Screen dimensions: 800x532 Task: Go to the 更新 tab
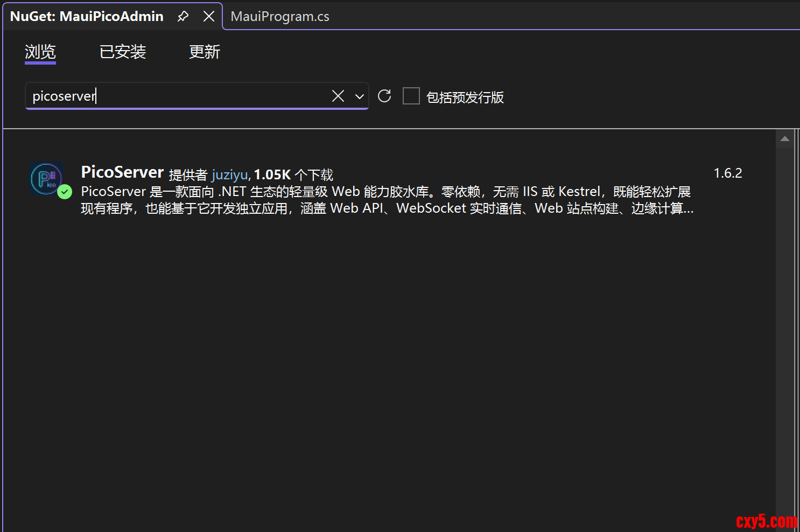205,52
